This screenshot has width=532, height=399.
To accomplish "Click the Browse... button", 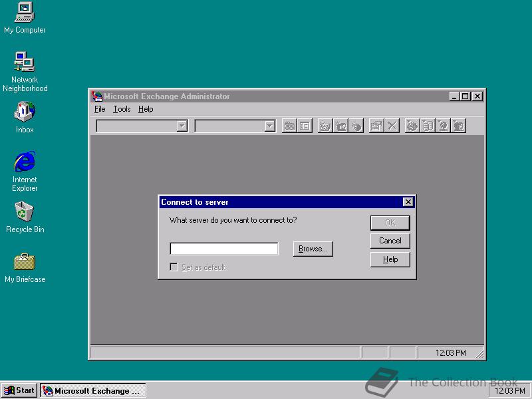I will pyautogui.click(x=313, y=249).
